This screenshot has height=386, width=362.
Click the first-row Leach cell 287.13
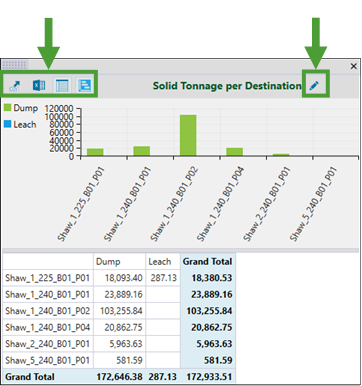[163, 278]
